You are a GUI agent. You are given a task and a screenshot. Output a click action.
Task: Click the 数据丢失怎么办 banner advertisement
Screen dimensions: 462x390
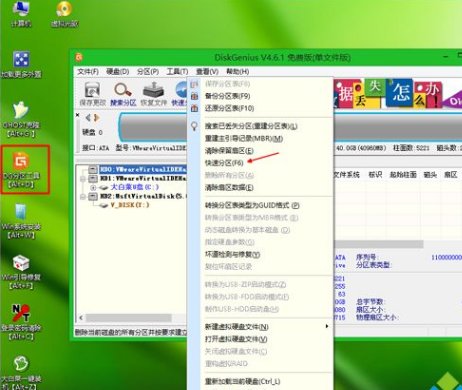[397, 93]
